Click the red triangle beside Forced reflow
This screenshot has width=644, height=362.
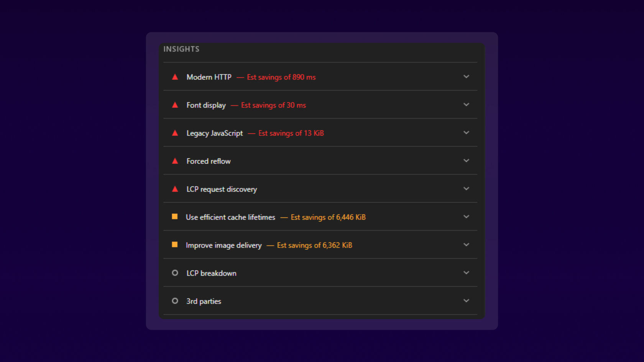pyautogui.click(x=175, y=161)
